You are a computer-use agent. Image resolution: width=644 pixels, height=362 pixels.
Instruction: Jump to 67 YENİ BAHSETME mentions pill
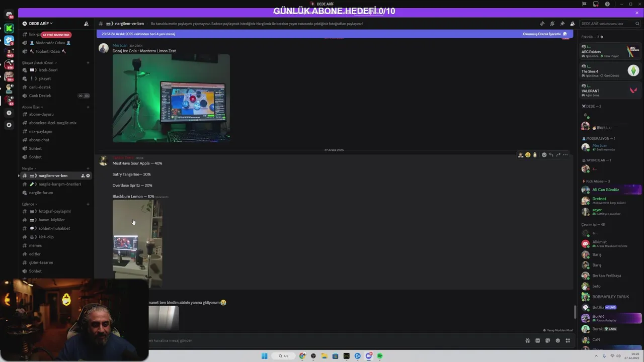[56, 35]
